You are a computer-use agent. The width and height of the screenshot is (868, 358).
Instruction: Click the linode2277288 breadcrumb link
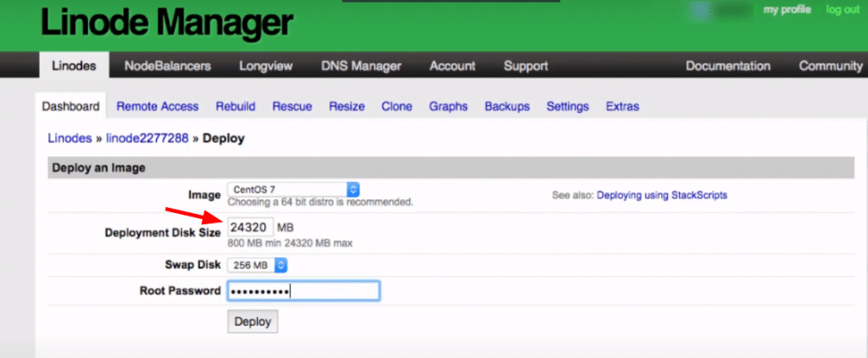(147, 138)
